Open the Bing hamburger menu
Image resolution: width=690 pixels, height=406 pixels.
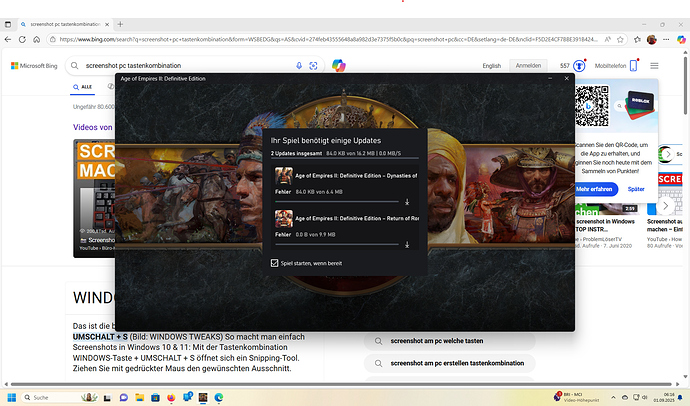[654, 65]
